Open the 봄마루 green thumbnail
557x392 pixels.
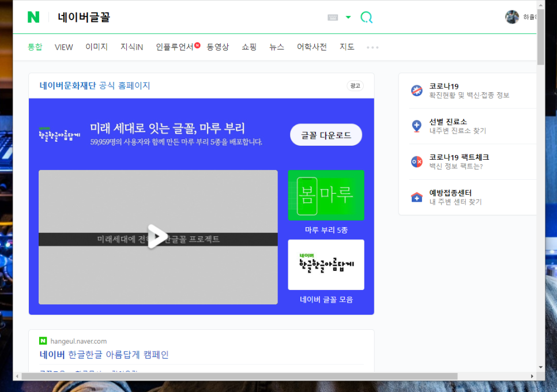click(x=326, y=195)
